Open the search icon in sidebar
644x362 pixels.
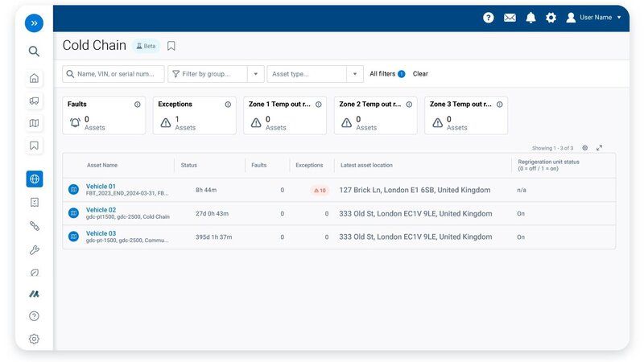(34, 51)
